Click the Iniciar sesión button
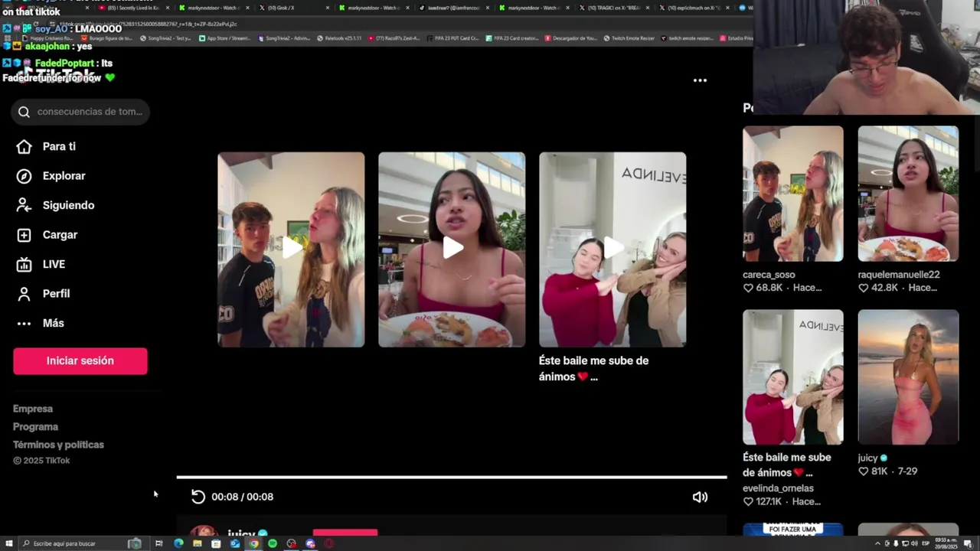The width and height of the screenshot is (980, 551). 80,361
